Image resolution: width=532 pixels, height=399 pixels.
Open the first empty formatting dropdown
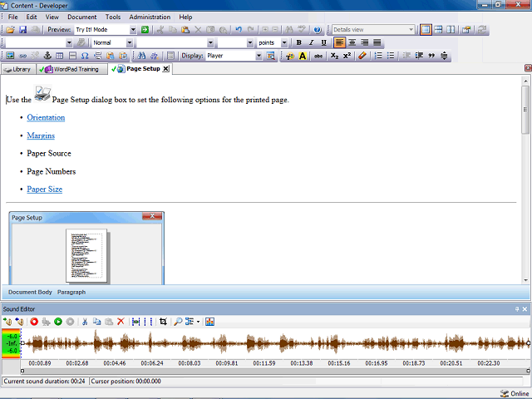pyautogui.click(x=69, y=42)
